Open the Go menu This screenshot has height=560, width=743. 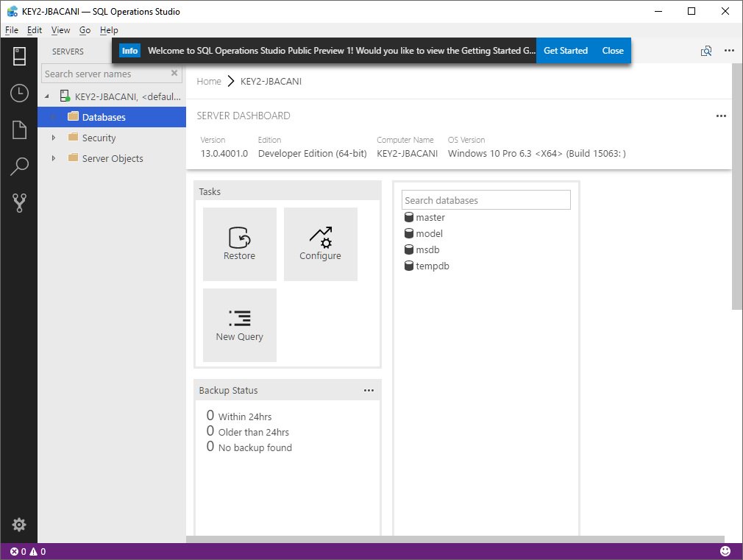click(85, 30)
